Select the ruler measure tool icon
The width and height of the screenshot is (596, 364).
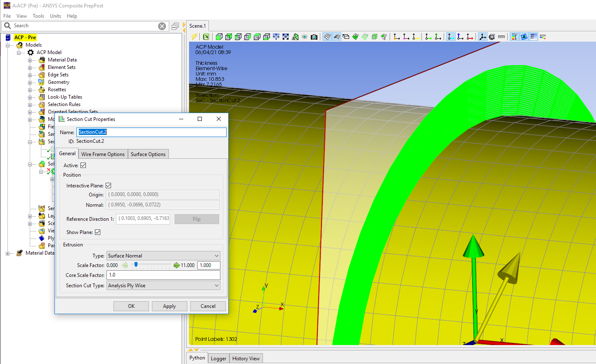coord(501,37)
